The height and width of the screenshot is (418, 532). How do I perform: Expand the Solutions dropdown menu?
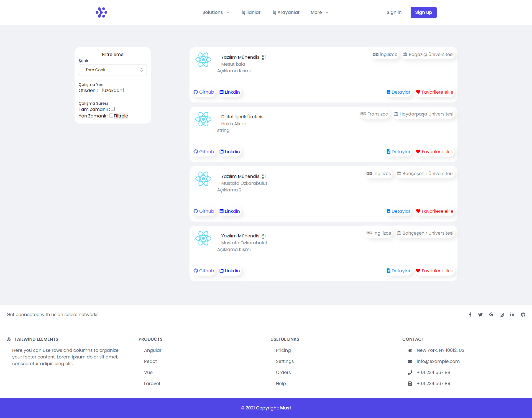[x=216, y=12]
